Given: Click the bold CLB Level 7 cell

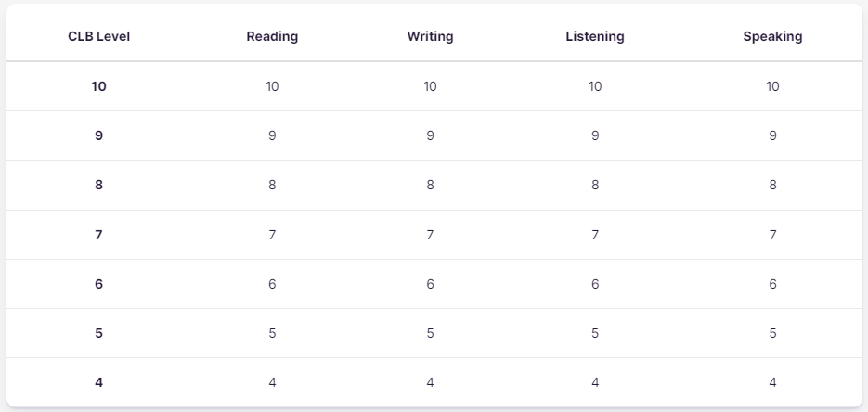Looking at the screenshot, I should click(98, 235).
